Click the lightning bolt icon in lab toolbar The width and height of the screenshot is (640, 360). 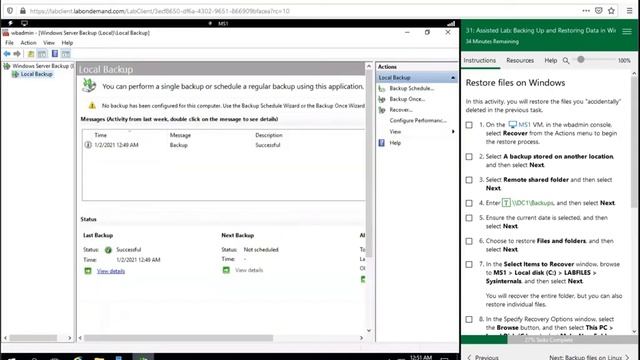click(x=11, y=23)
